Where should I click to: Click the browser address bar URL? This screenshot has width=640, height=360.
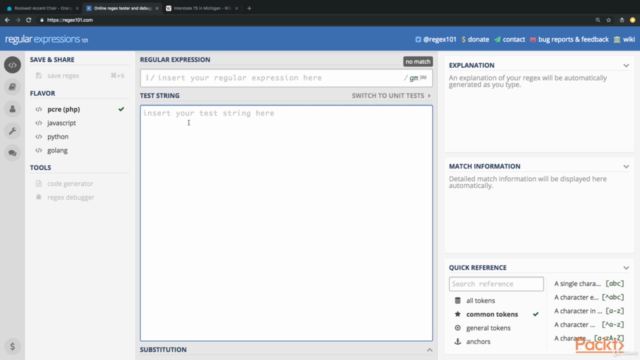tap(70, 20)
